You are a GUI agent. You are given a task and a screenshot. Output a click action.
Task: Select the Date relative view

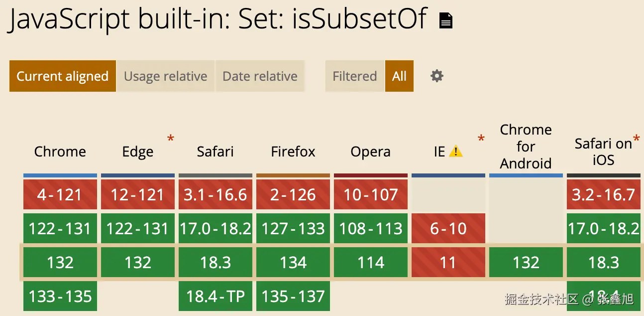coord(260,76)
